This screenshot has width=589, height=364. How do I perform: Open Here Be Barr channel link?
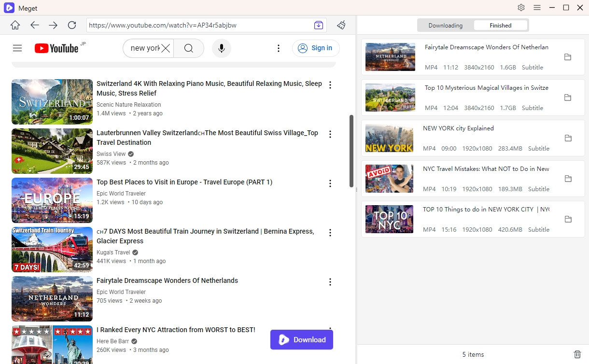coord(113,341)
